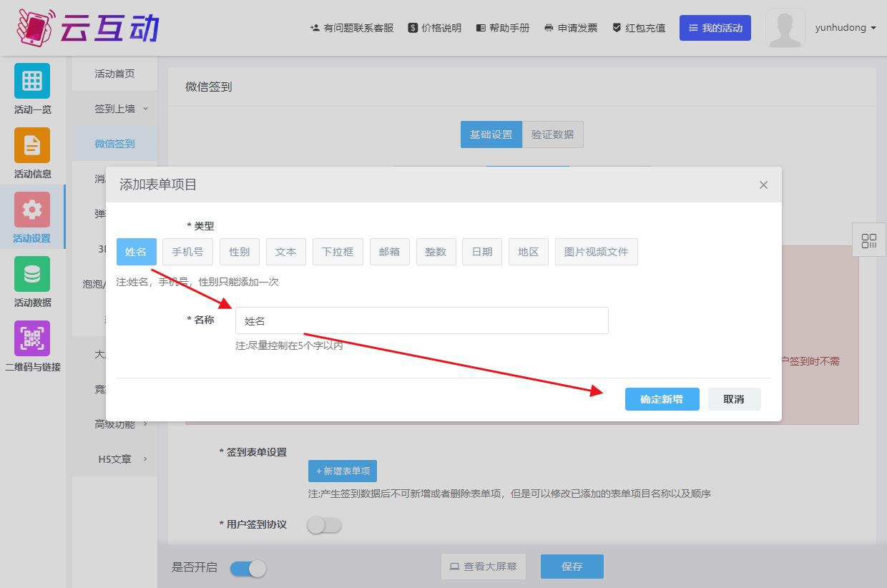
Task: Select the 邮箱 field type
Action: (x=390, y=252)
